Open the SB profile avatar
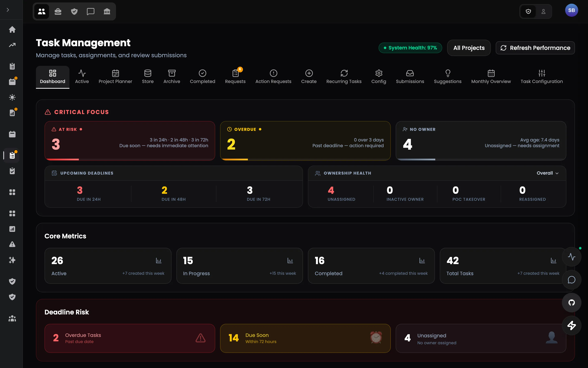Image resolution: width=588 pixels, height=368 pixels. pyautogui.click(x=571, y=10)
